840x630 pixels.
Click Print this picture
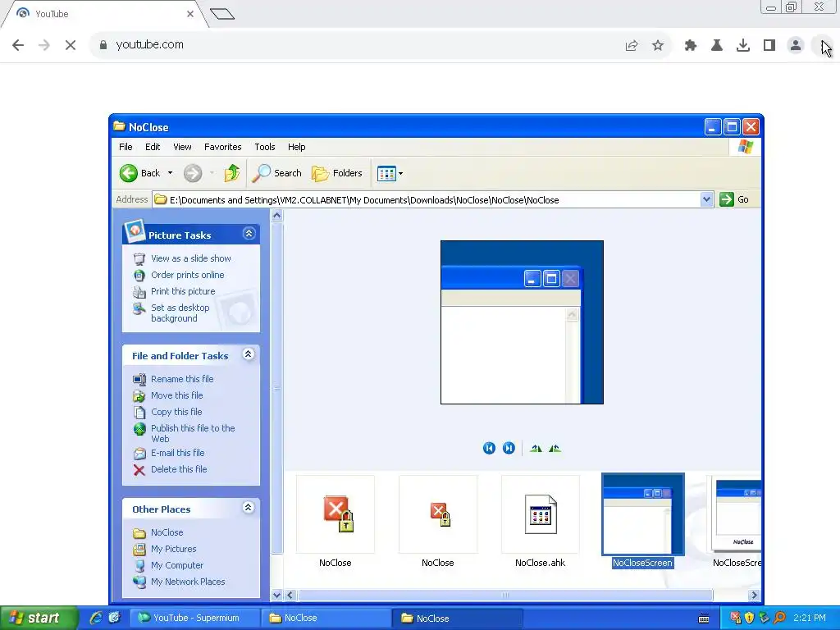tap(183, 291)
